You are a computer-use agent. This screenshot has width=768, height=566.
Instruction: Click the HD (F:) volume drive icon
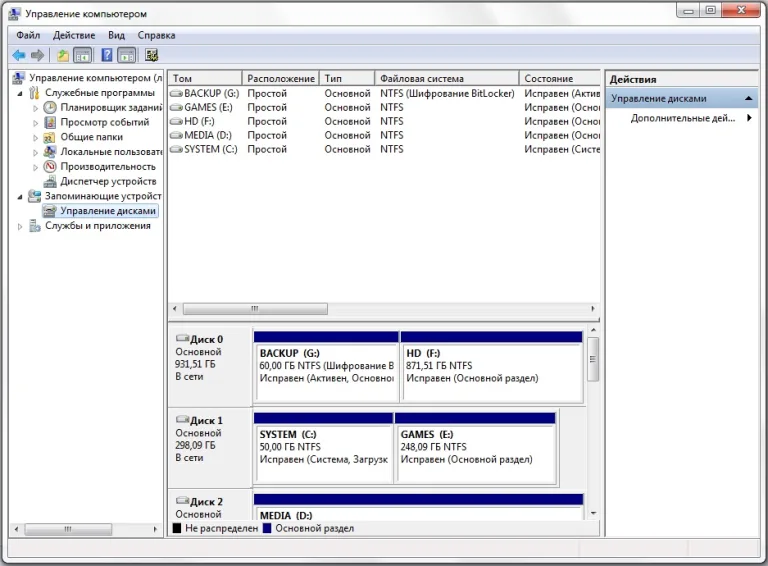point(176,121)
